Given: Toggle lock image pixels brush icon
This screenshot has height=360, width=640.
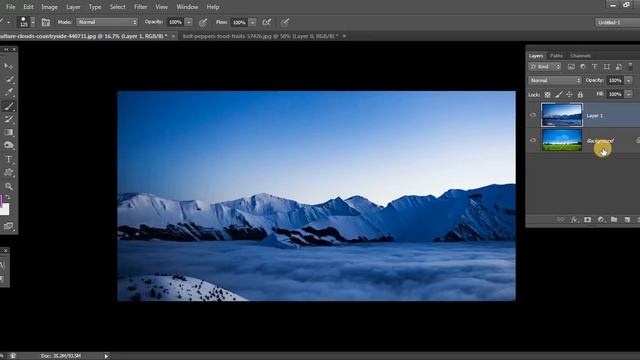Looking at the screenshot, I should coord(558,94).
